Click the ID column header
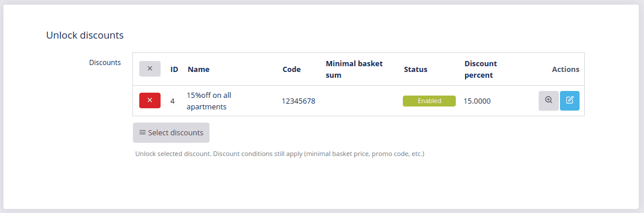The image size is (644, 213). pos(174,69)
